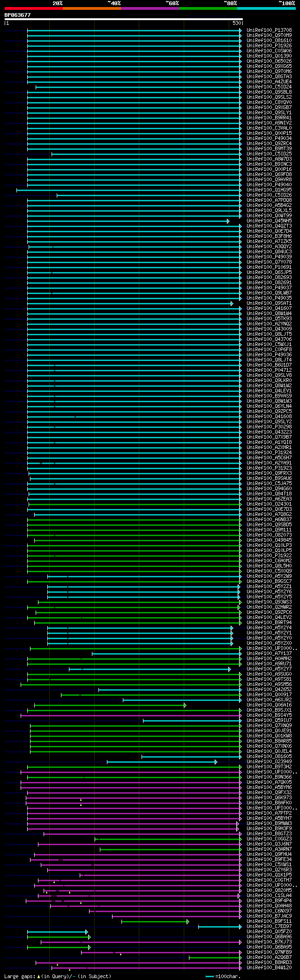Choose hit UniRef100_Q4QZT3
This screenshot has width=300, height=980.
pyautogui.click(x=269, y=226)
